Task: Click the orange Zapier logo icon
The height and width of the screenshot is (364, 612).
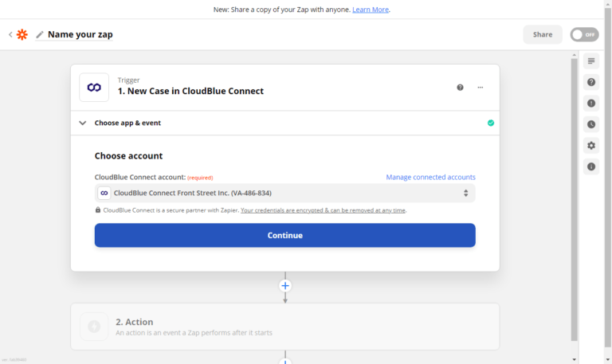Action: 22,34
